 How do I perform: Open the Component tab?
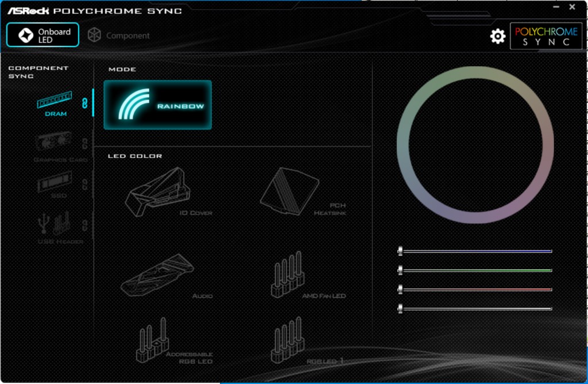click(118, 35)
